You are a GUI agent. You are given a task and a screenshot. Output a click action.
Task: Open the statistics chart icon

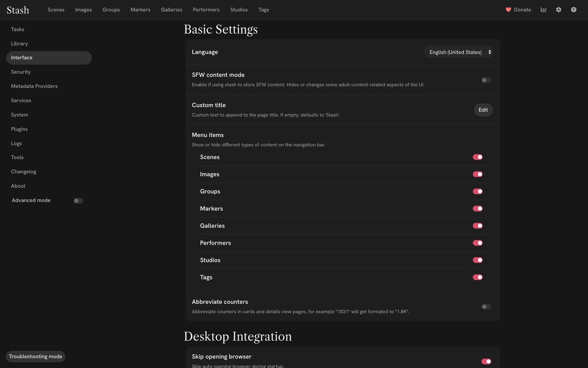coord(543,10)
